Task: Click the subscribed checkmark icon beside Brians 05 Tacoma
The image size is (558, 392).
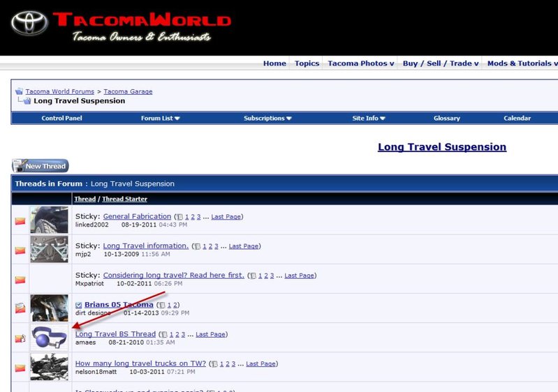Action: (x=79, y=306)
